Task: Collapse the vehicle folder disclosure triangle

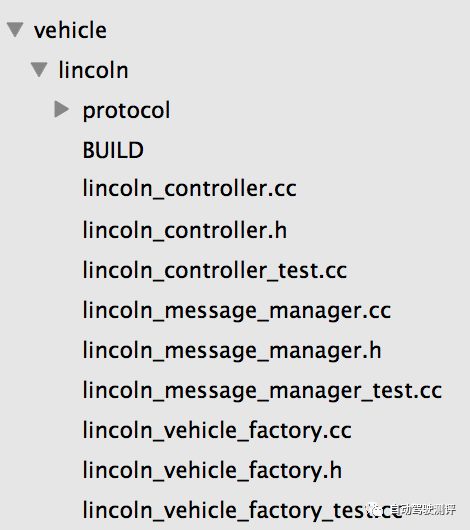Action: (15, 29)
